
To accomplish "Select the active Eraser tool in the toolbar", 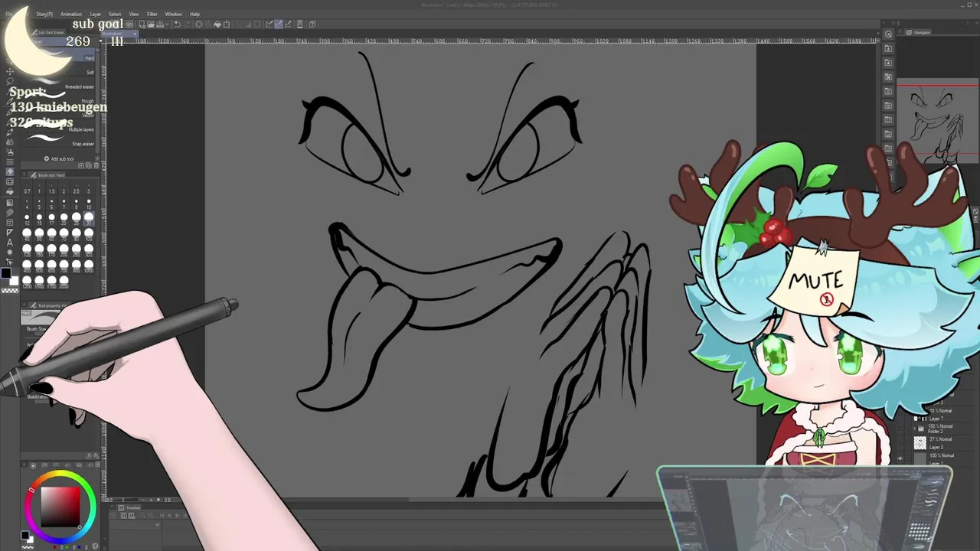I will 10,171.
